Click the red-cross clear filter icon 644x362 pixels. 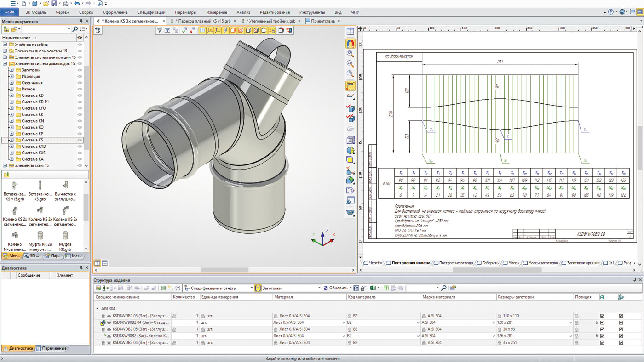coord(193,30)
